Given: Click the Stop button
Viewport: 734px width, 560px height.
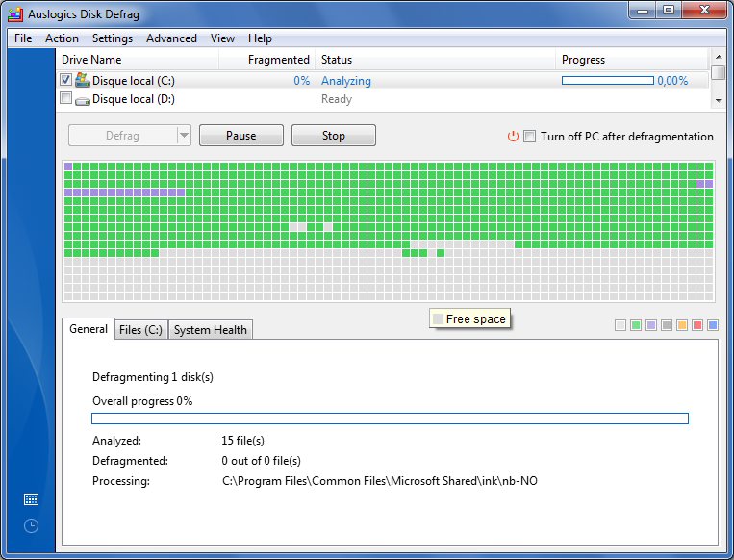Looking at the screenshot, I should pyautogui.click(x=333, y=136).
